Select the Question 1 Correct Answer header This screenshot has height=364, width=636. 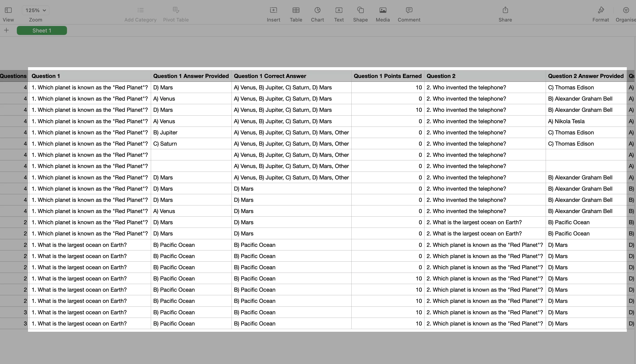coord(291,76)
